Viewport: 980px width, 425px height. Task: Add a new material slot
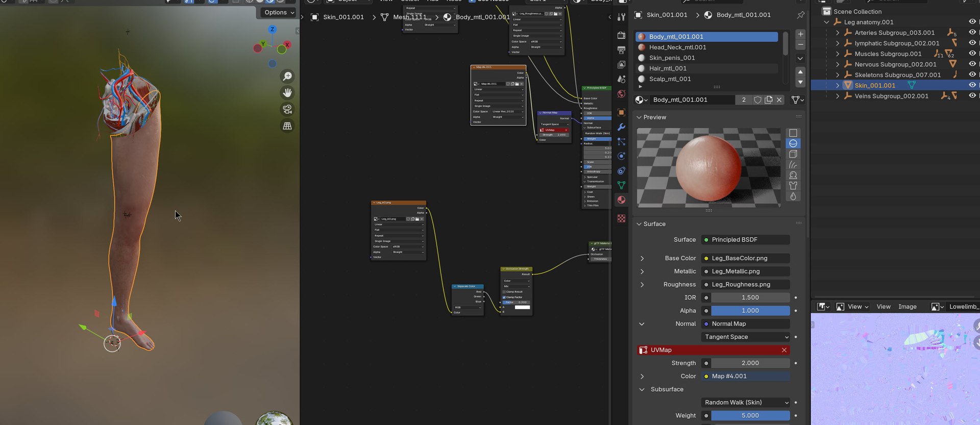pos(800,34)
